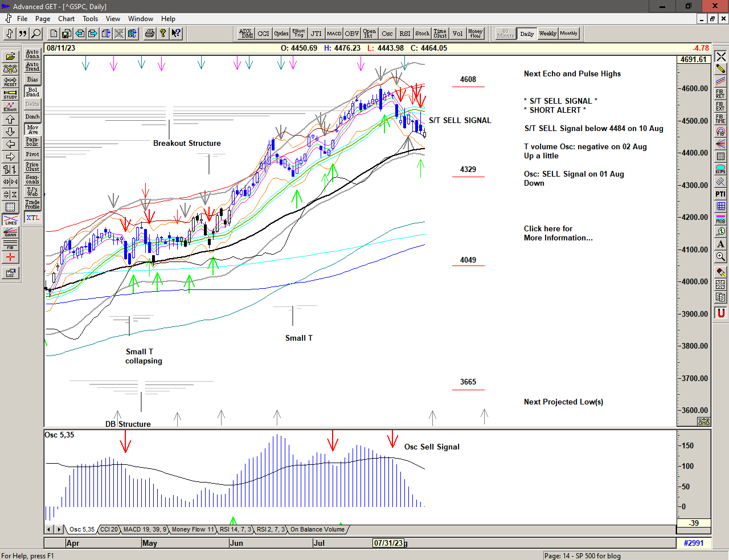Select the MOB make-or-break tool
The width and height of the screenshot is (729, 560).
tap(720, 219)
